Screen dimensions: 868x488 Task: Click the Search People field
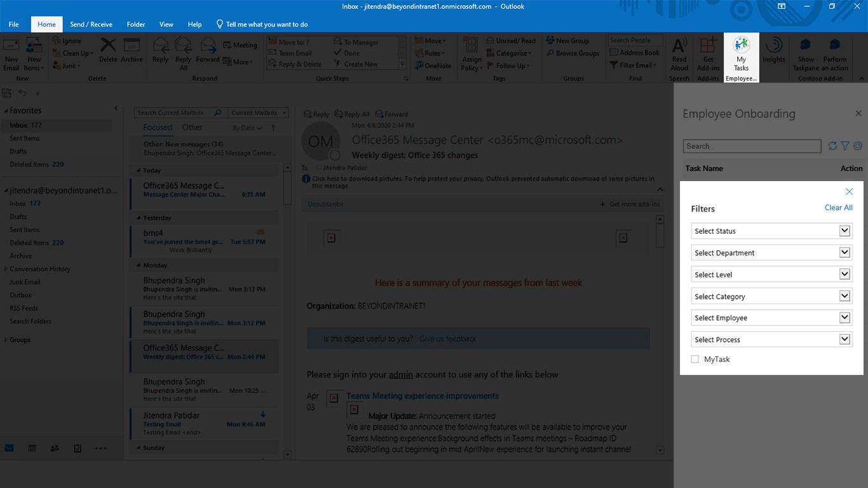pos(635,40)
